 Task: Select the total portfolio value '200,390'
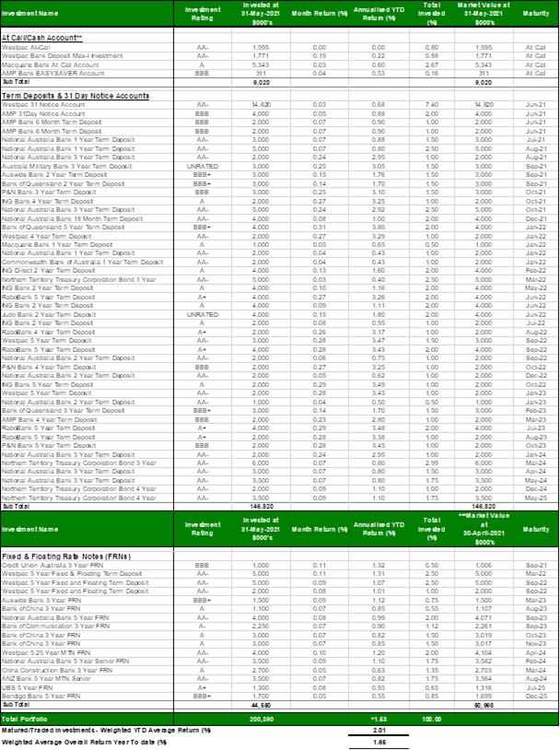(262, 720)
